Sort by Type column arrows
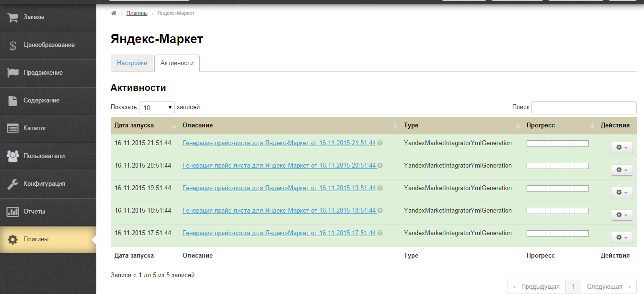644x294 pixels. (x=518, y=125)
